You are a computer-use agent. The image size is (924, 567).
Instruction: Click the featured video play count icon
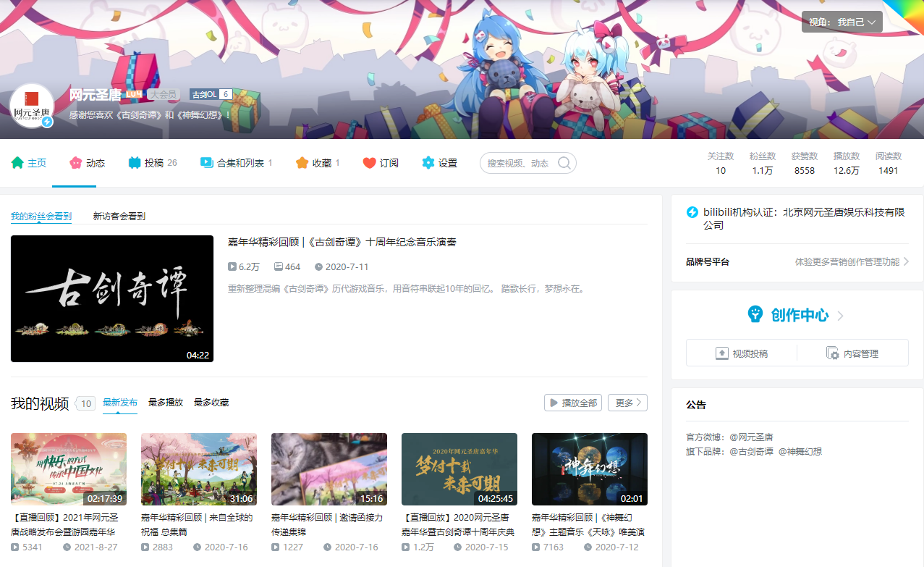tap(232, 266)
